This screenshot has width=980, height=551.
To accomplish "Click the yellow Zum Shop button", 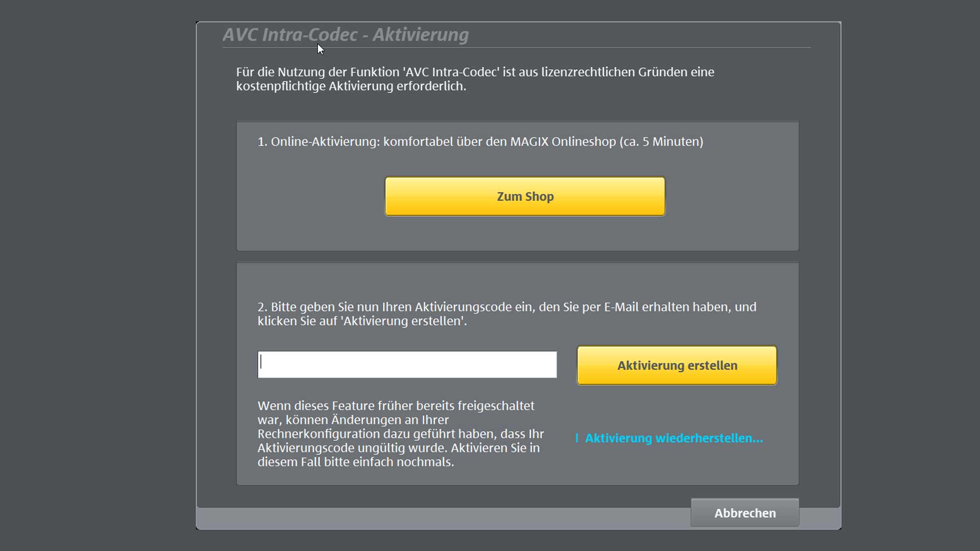I will pyautogui.click(x=525, y=196).
